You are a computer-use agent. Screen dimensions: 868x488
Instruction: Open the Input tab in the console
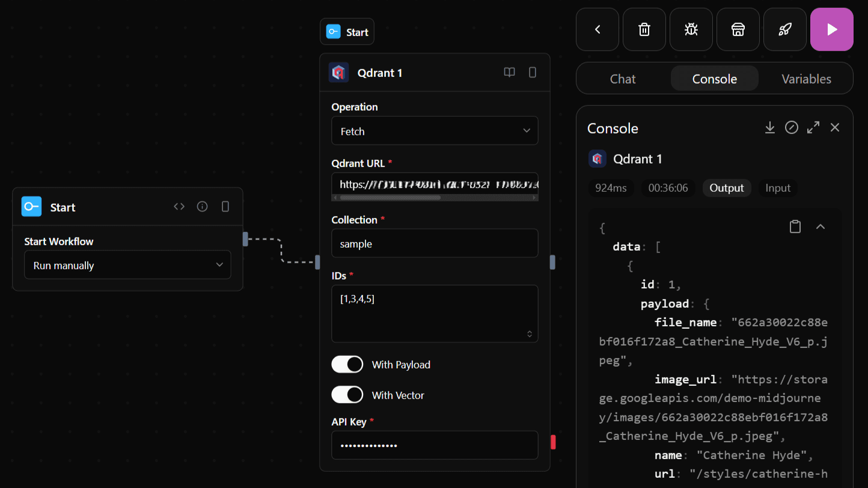(777, 188)
